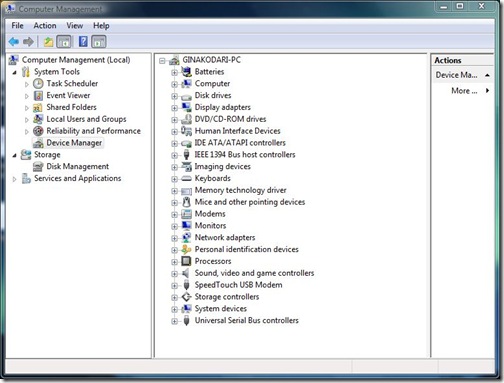Click the Disk Management icon
This screenshot has width=504, height=383.
[38, 166]
